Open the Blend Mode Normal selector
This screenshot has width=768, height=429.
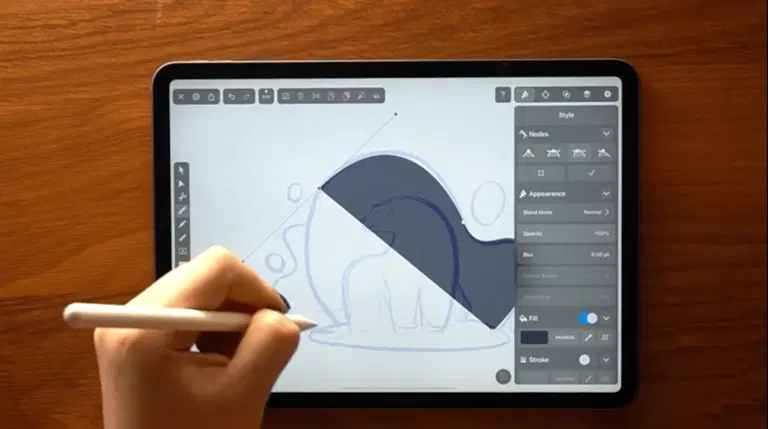pos(566,213)
